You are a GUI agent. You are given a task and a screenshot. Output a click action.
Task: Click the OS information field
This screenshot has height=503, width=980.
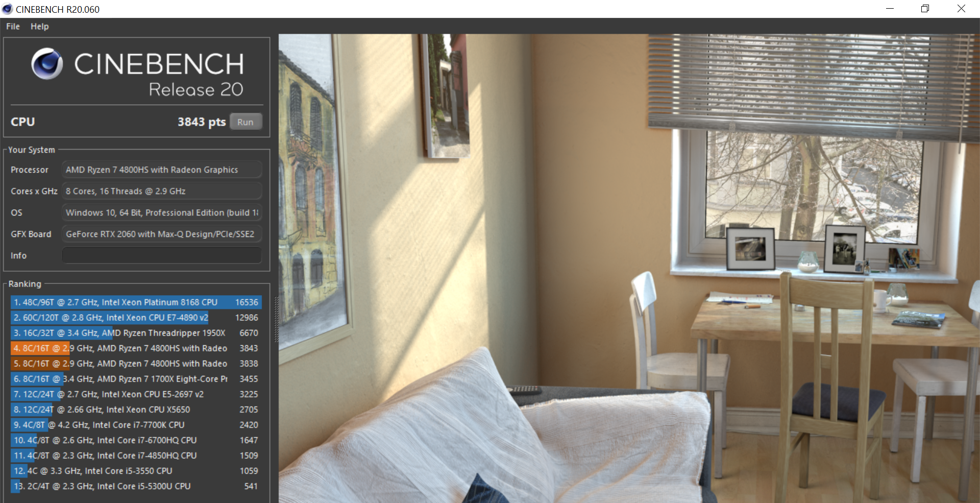tap(161, 212)
